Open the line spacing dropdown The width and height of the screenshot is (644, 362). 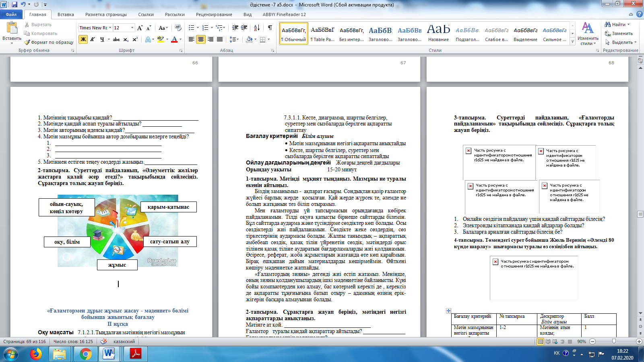(234, 39)
